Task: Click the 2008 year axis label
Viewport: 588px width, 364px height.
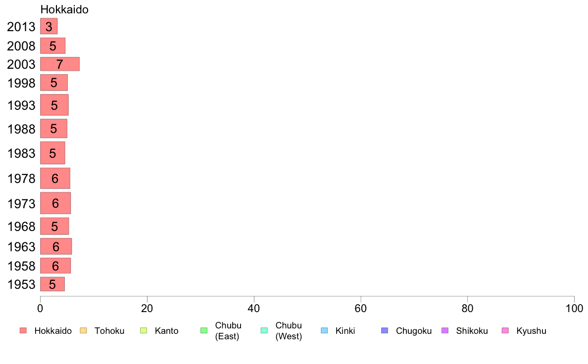Action: tap(21, 45)
